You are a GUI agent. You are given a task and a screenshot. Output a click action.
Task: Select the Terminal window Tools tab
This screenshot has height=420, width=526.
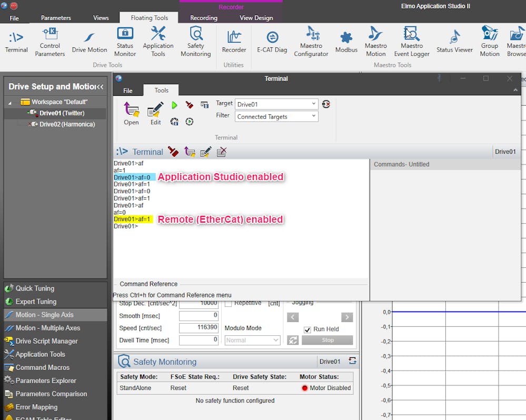[161, 90]
